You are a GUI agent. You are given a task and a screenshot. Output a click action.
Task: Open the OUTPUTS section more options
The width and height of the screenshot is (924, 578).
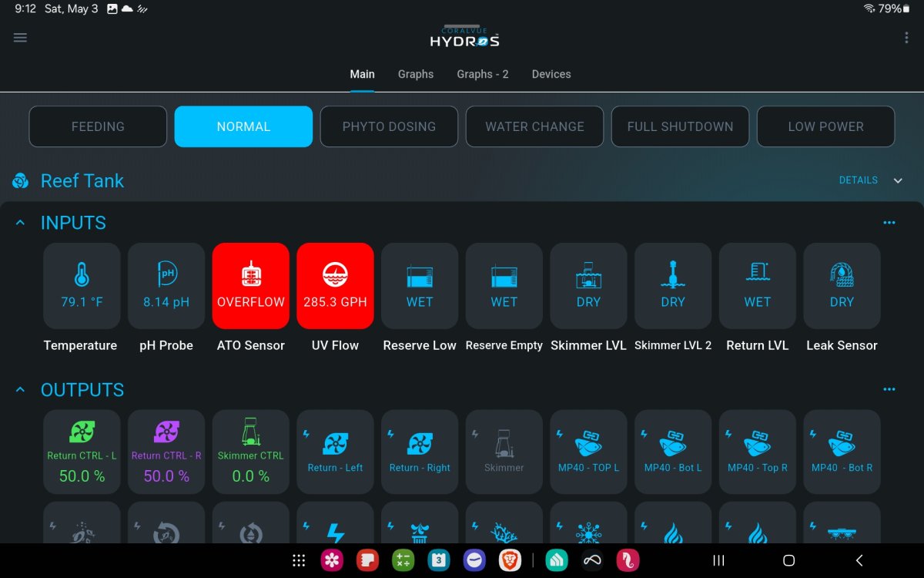889,390
